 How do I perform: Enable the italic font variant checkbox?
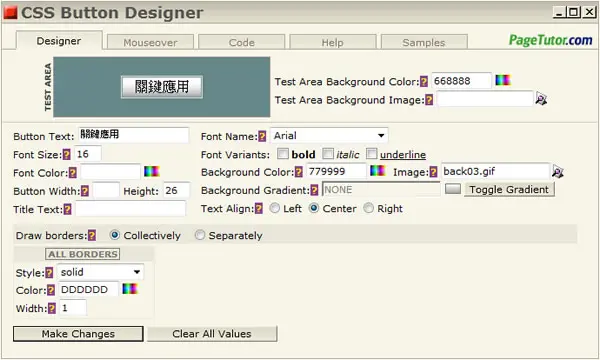328,154
